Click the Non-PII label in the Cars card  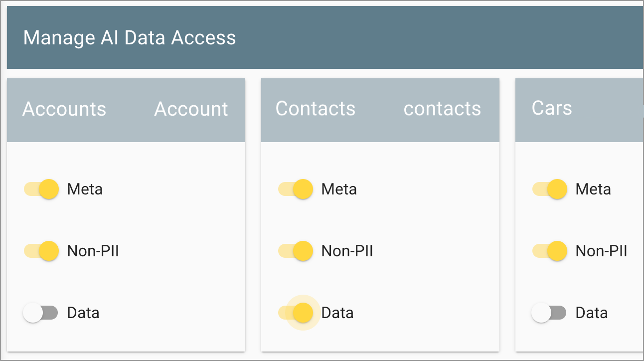pos(601,251)
